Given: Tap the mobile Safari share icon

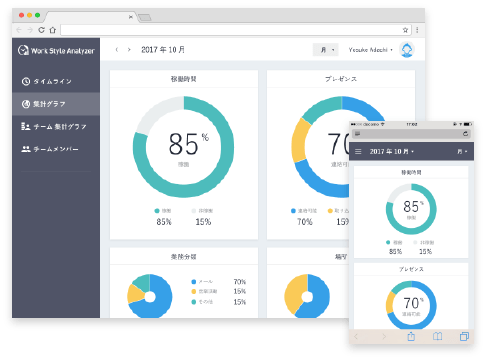Looking at the screenshot, I should click(x=411, y=336).
